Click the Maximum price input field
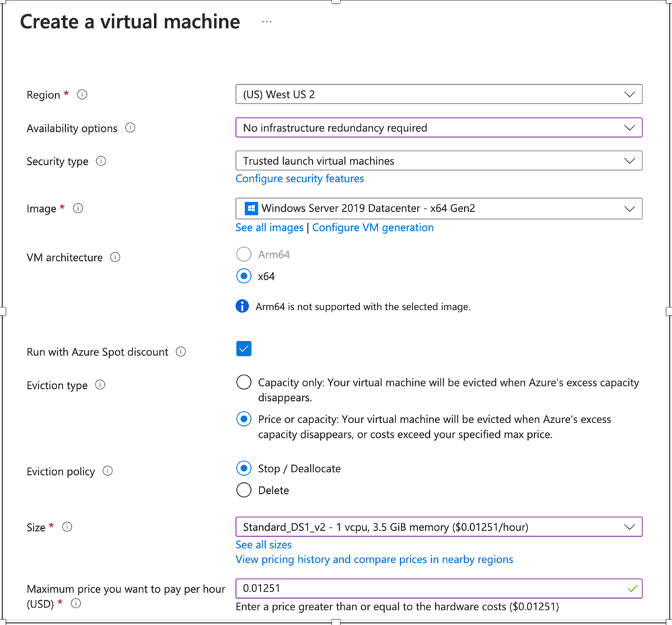 [439, 589]
